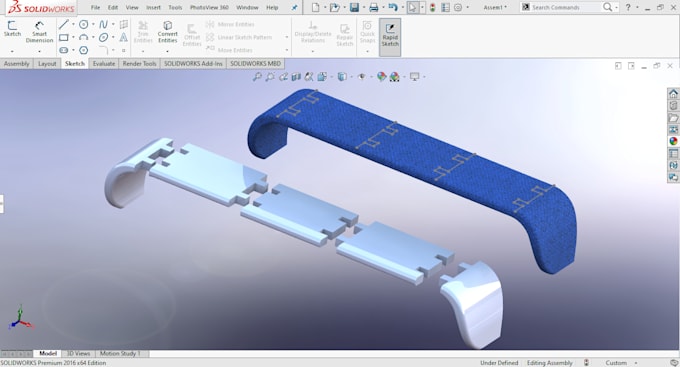Viewport: 680px width, 367px height.
Task: Choose the Polygon sketch tool
Action: (x=84, y=50)
